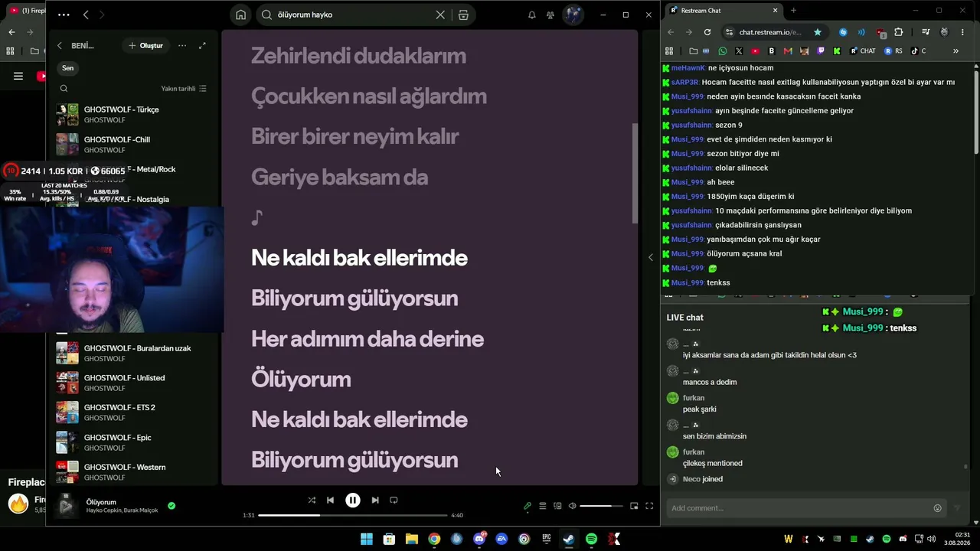Enter Spotify full screen mode

[649, 506]
